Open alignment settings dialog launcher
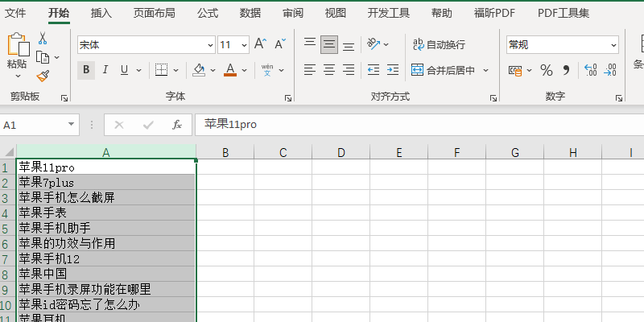The image size is (644, 322). click(x=493, y=98)
